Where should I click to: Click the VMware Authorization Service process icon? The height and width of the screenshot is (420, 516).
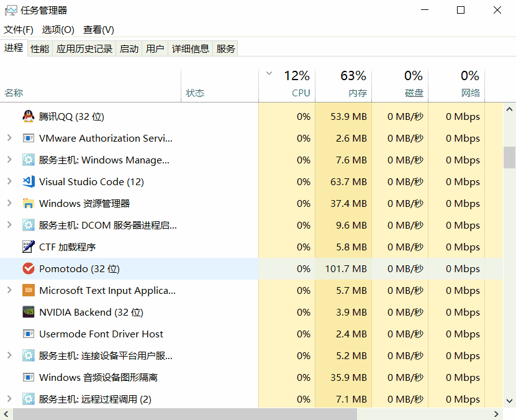coord(29,139)
